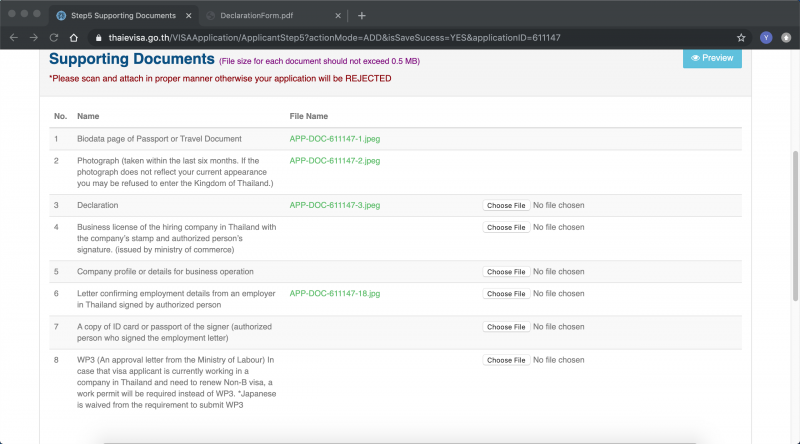Go to browser home page icon
800x444 pixels.
pyautogui.click(x=74, y=37)
